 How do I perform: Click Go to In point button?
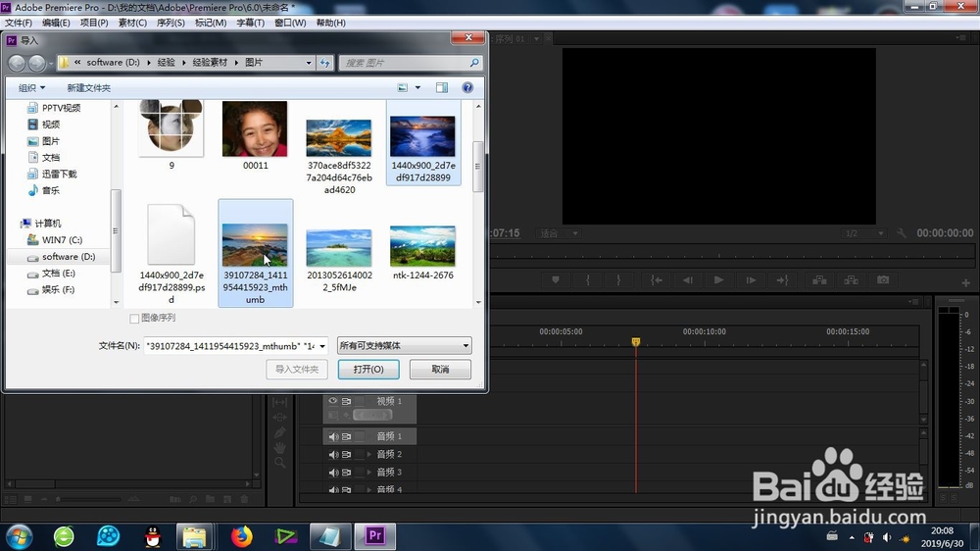[x=657, y=280]
